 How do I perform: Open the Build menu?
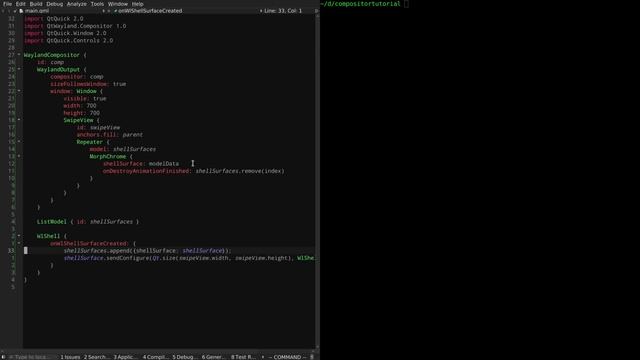point(36,4)
